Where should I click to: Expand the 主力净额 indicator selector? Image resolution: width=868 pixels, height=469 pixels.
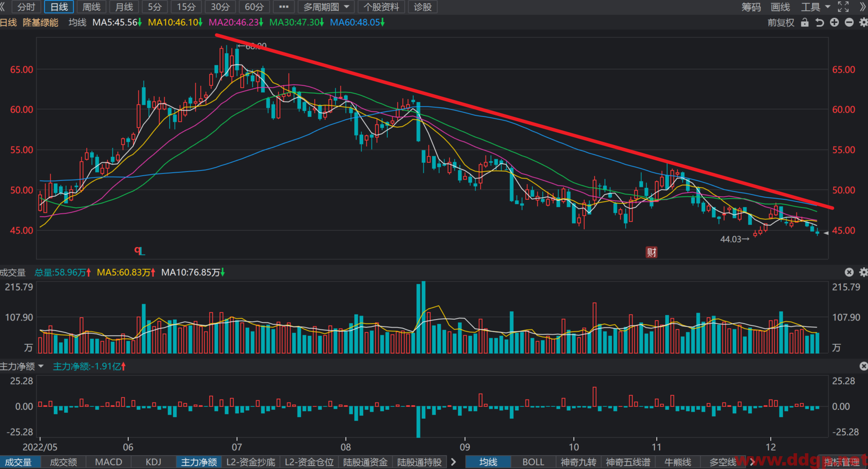click(x=22, y=366)
